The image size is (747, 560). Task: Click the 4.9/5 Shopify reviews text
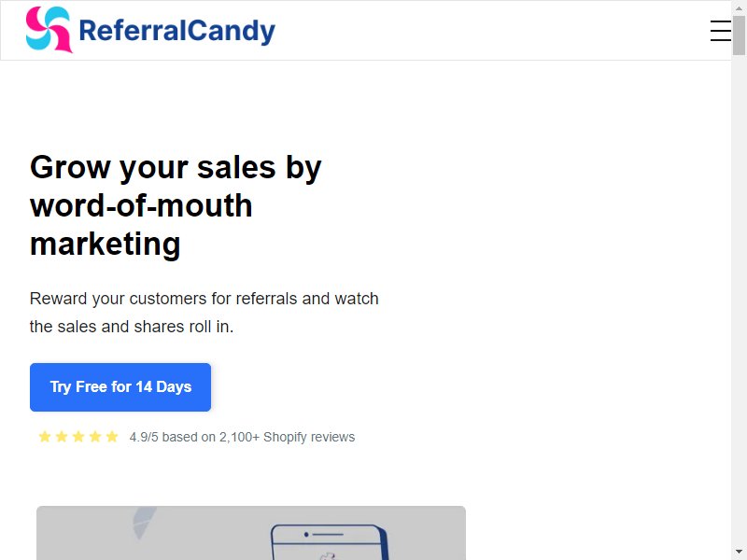[x=242, y=437]
